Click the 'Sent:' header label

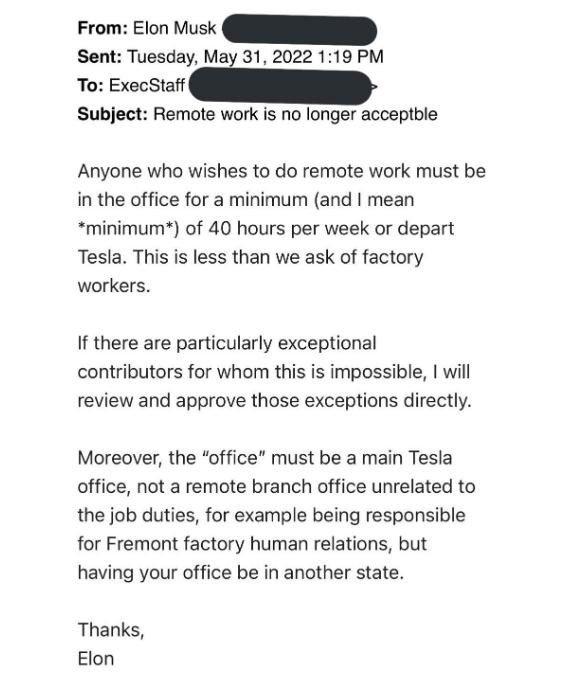click(x=99, y=57)
